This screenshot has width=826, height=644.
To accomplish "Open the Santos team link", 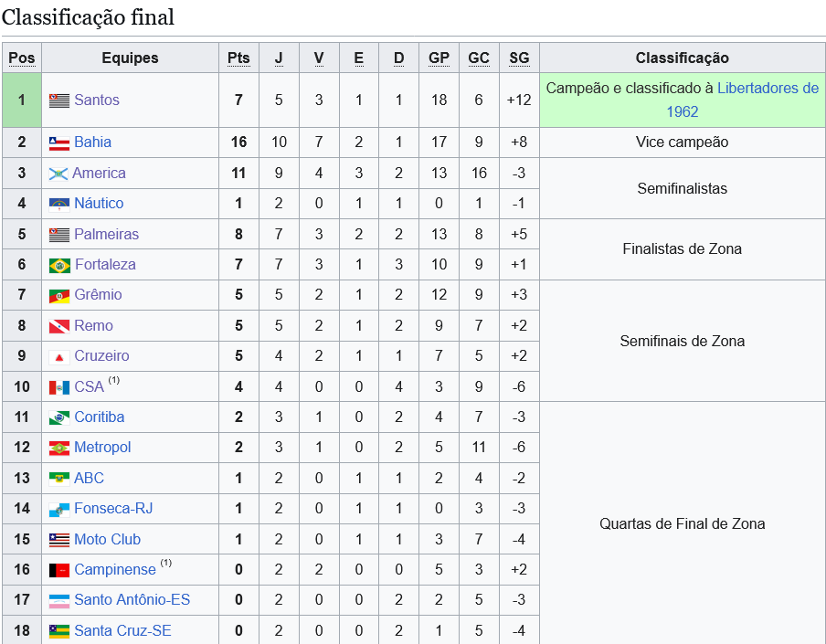I will pyautogui.click(x=97, y=100).
